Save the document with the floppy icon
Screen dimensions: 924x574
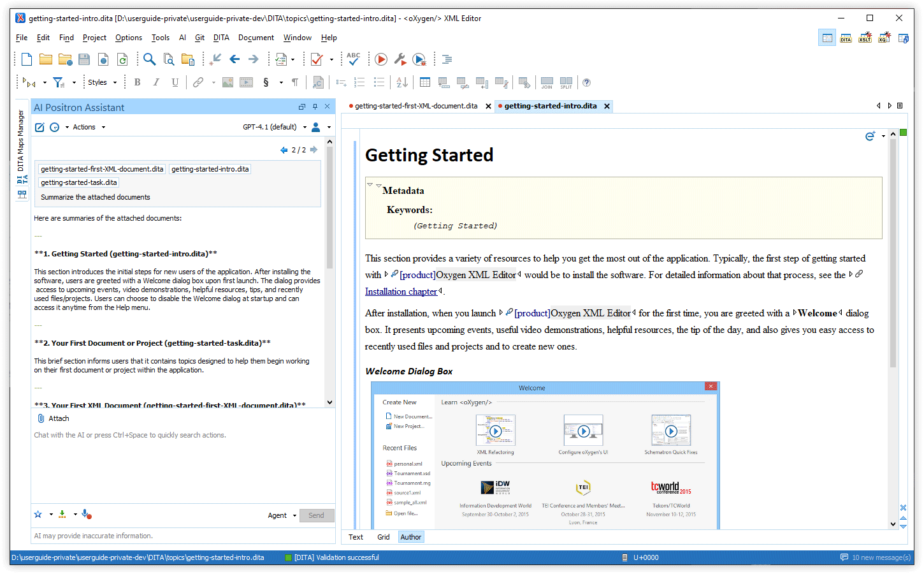84,59
